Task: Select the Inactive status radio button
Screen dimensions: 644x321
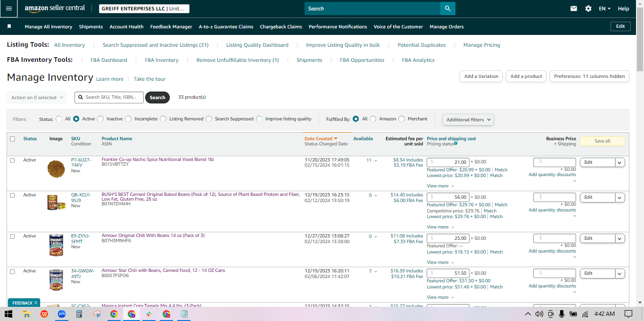Action: (x=100, y=119)
